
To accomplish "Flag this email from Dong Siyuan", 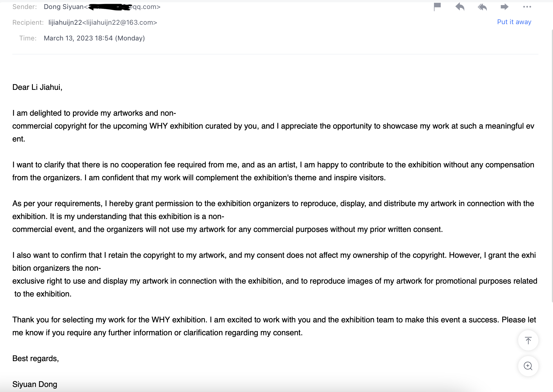I will tap(437, 6).
